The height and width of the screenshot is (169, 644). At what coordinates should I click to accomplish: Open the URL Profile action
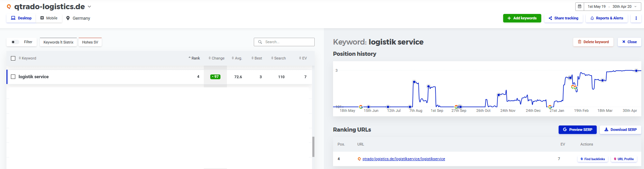click(624, 159)
